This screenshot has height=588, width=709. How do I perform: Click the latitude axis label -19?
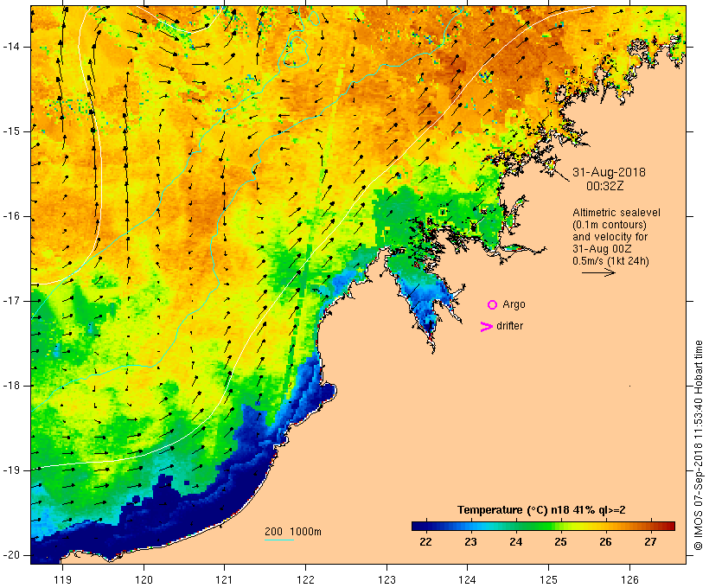point(11,470)
